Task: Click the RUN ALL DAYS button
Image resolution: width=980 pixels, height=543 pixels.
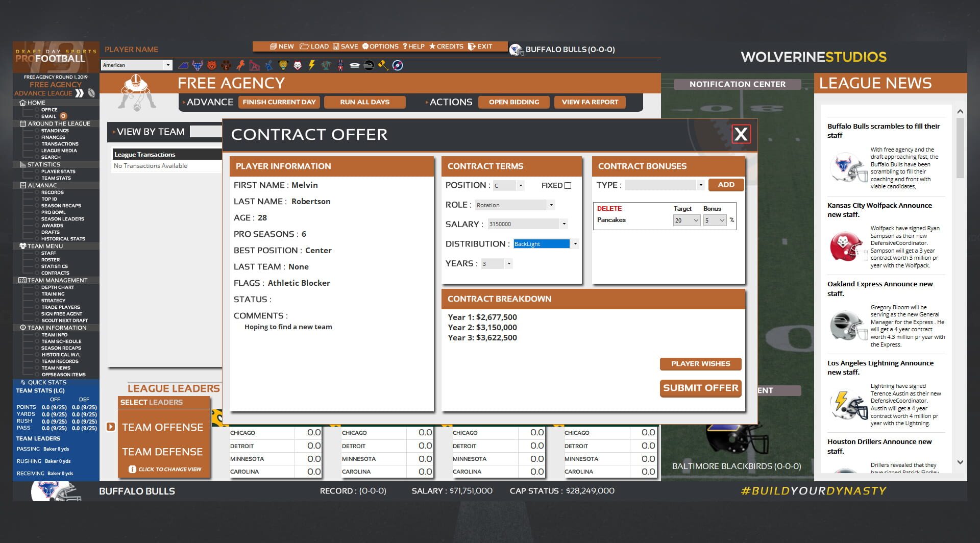Action: point(364,102)
